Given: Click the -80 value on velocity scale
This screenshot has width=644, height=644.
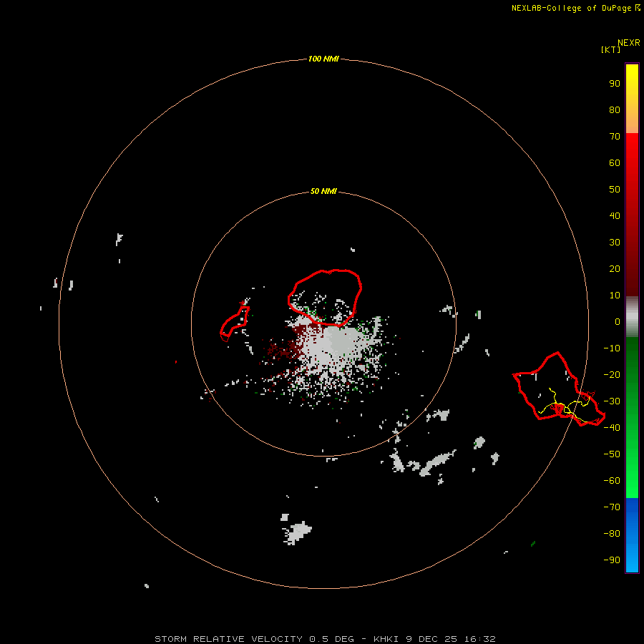Looking at the screenshot, I should pos(612,534).
